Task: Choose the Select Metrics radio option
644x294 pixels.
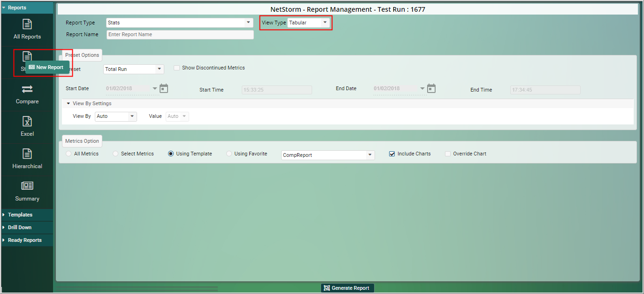Action: (x=116, y=154)
